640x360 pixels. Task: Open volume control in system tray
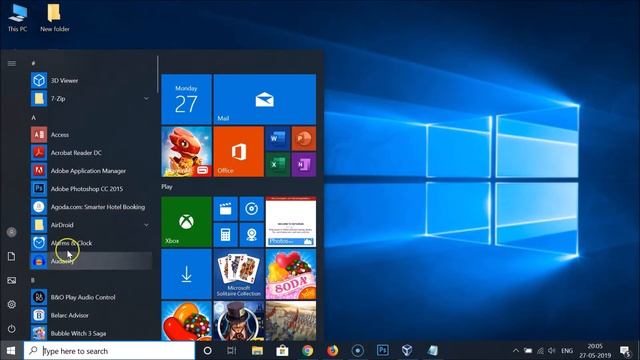click(x=552, y=351)
